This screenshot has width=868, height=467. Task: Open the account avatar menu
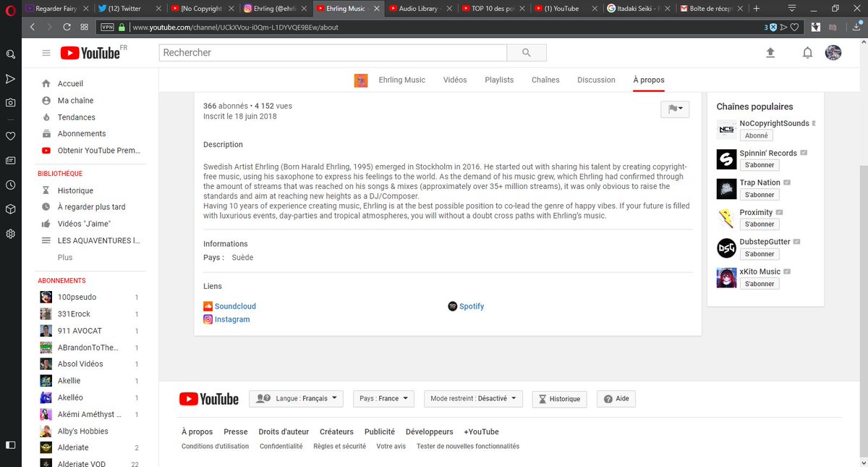point(833,53)
